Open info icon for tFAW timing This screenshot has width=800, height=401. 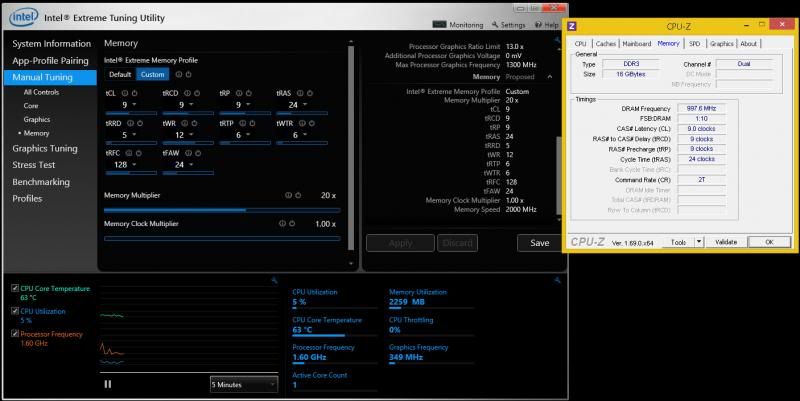(x=188, y=153)
